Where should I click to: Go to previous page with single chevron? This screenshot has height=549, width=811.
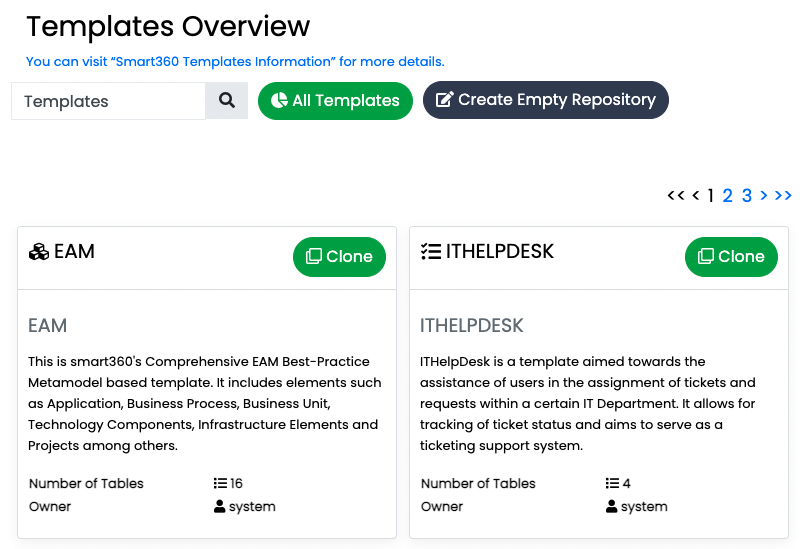point(696,195)
